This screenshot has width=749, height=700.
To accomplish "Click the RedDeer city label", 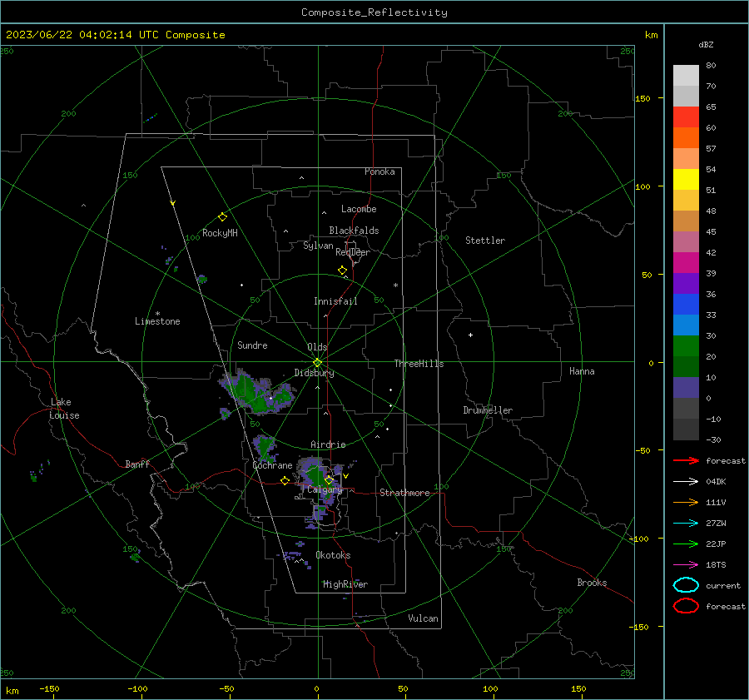I will pyautogui.click(x=353, y=252).
